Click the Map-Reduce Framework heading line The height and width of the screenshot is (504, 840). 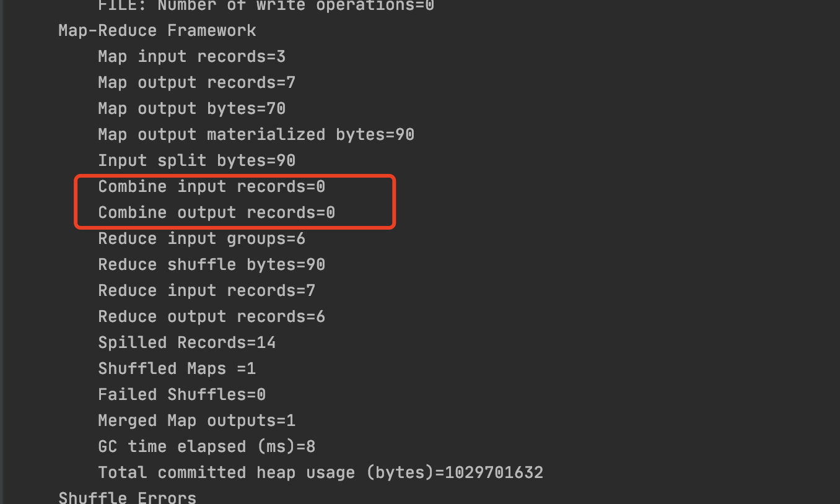pos(157,30)
